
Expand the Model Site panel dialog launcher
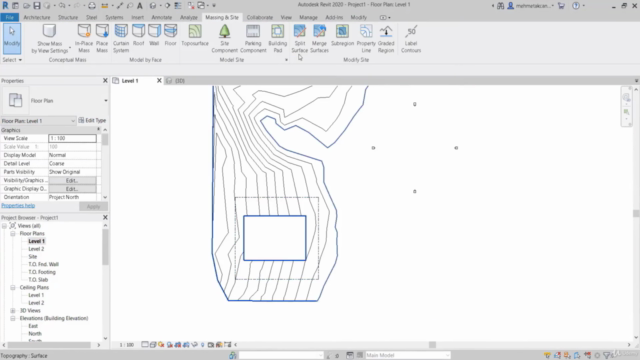pyautogui.click(x=286, y=60)
